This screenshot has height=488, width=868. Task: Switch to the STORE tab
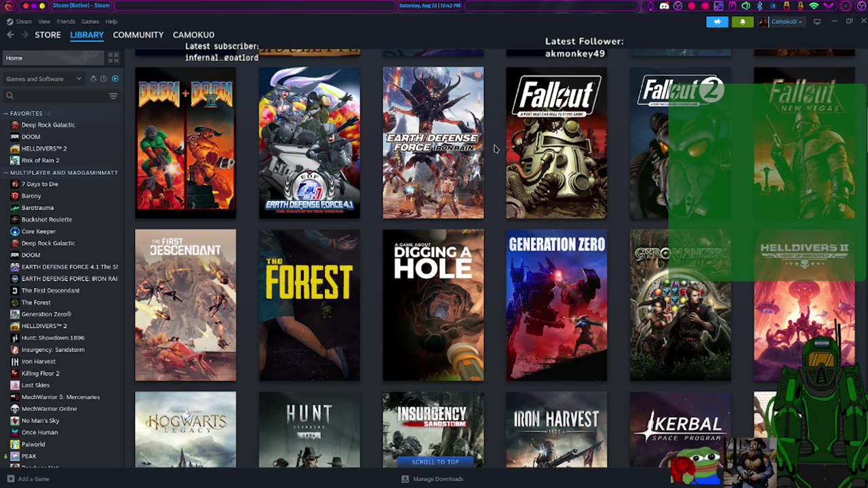coord(47,35)
